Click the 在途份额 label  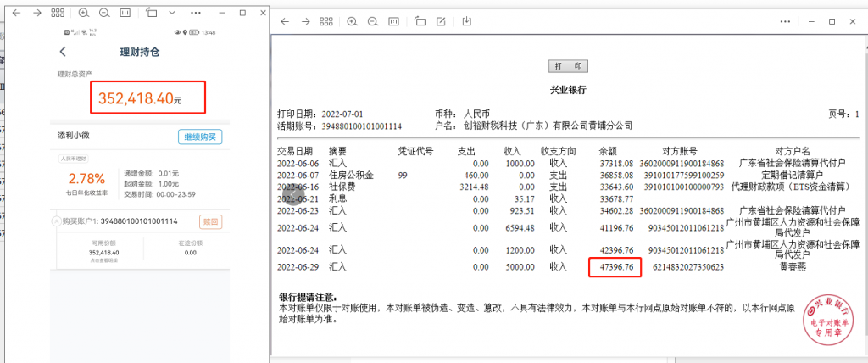(x=190, y=243)
